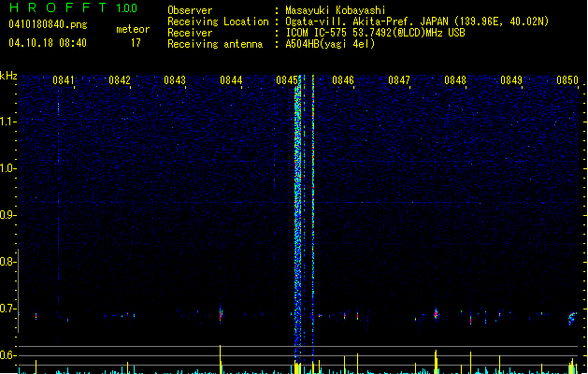The image size is (588, 374).
Task: Click the 0846 time marker
Action: (343, 80)
